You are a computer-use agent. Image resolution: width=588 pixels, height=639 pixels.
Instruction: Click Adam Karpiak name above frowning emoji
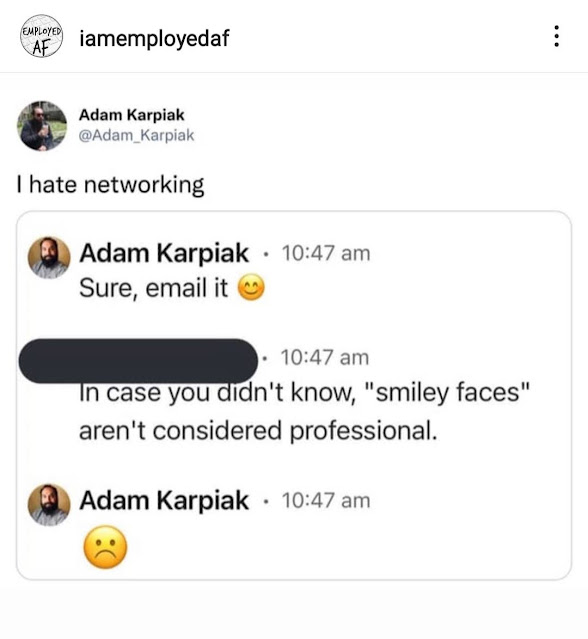pos(164,500)
